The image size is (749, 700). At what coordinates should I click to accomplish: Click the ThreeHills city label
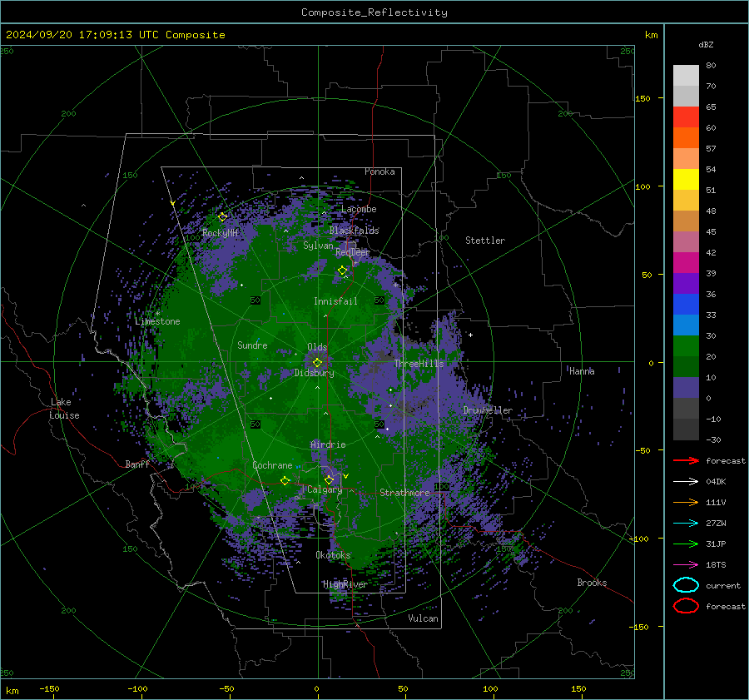[x=419, y=364]
